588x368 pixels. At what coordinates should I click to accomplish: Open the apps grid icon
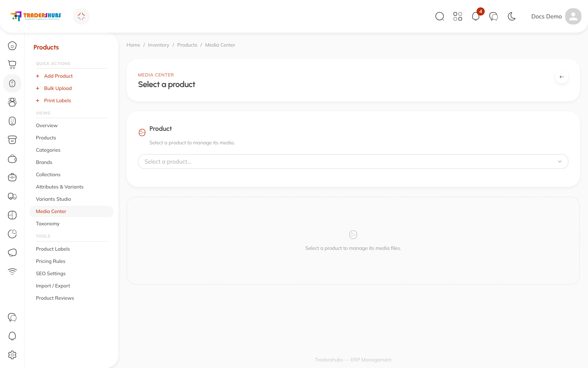(458, 17)
